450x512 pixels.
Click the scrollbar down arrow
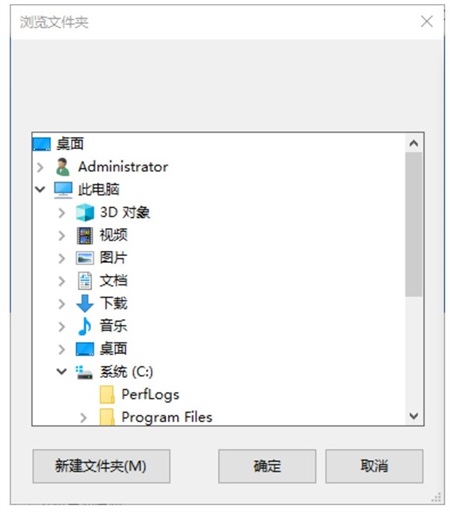414,416
